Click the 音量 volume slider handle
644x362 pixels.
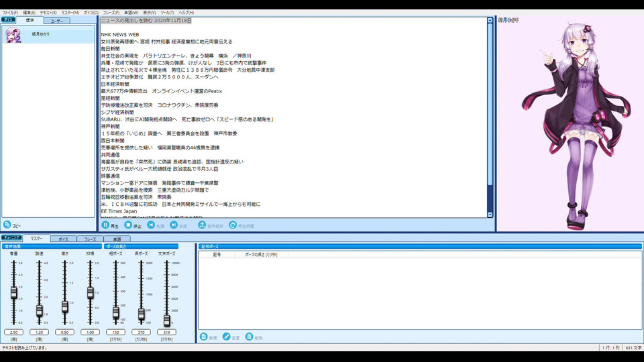(x=14, y=292)
